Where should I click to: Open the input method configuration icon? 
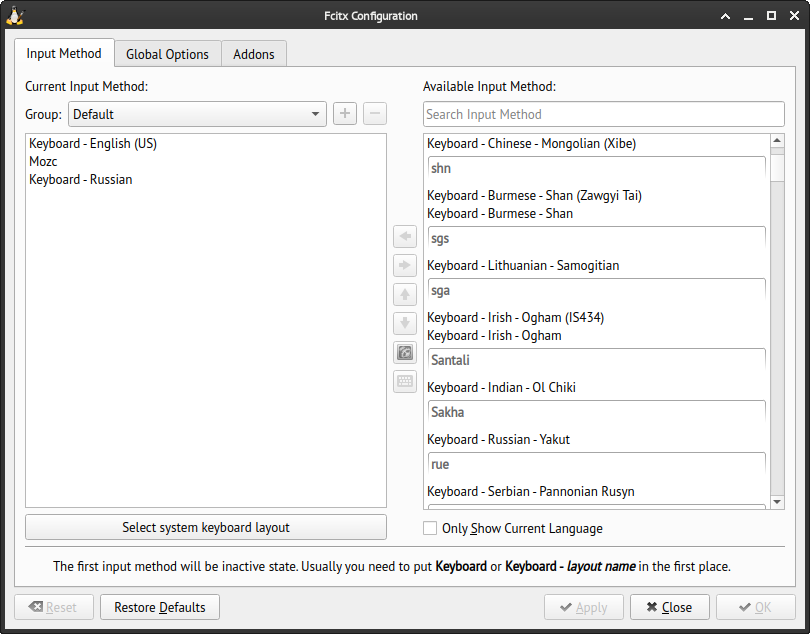[404, 352]
